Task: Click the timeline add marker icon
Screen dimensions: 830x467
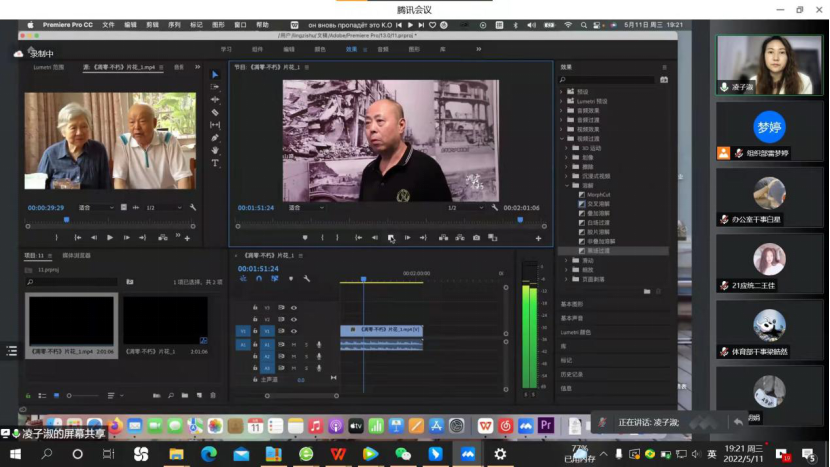Action: tap(291, 279)
